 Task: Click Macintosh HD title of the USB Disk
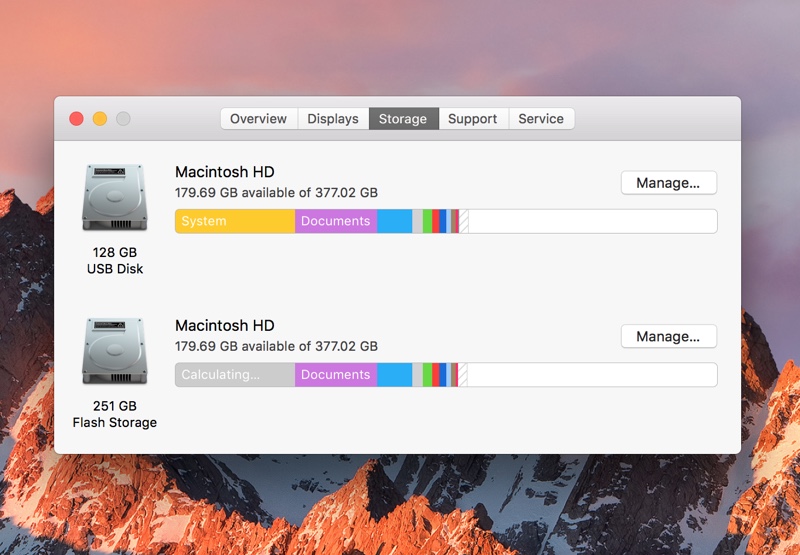coord(225,172)
